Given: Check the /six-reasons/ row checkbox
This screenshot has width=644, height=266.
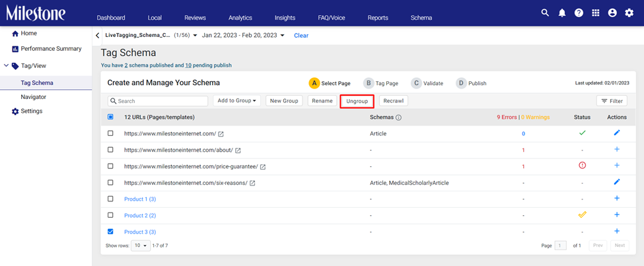Looking at the screenshot, I should coord(110,182).
